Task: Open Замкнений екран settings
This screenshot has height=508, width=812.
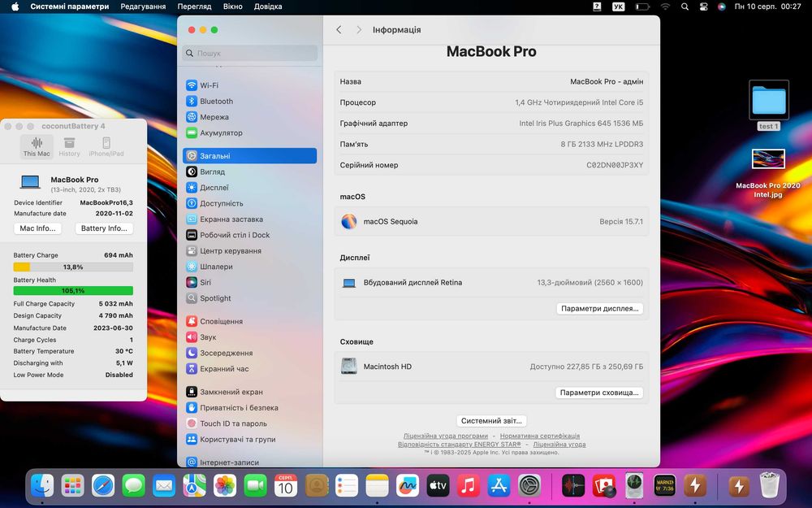Action: click(249, 392)
